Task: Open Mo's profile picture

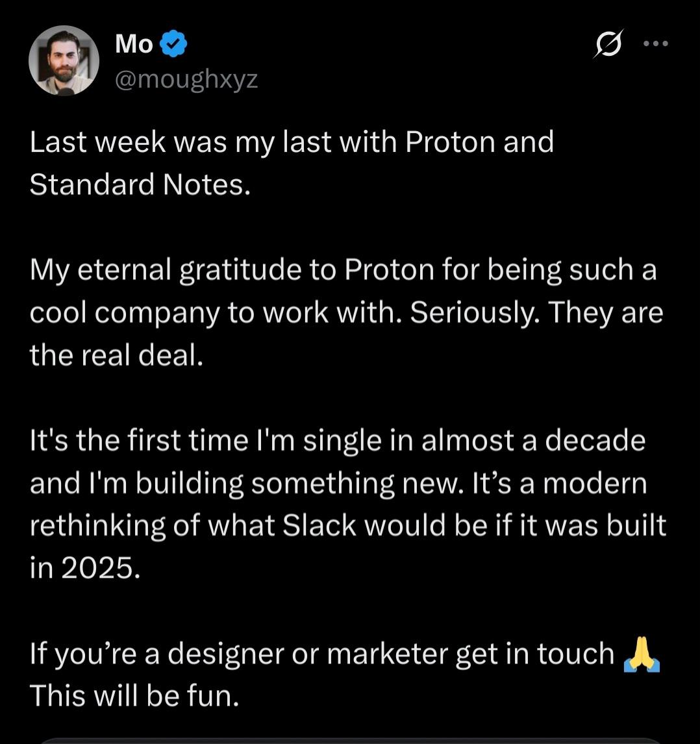Action: click(64, 61)
